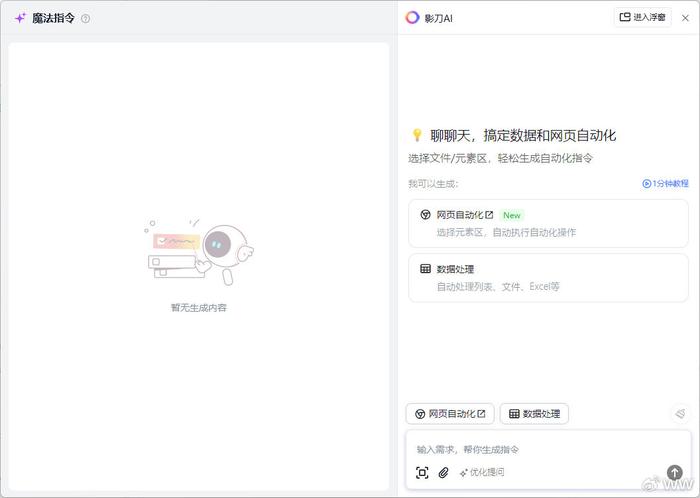The image size is (700, 498).
Task: Click the 数据处理 chip above input box
Action: click(x=534, y=414)
